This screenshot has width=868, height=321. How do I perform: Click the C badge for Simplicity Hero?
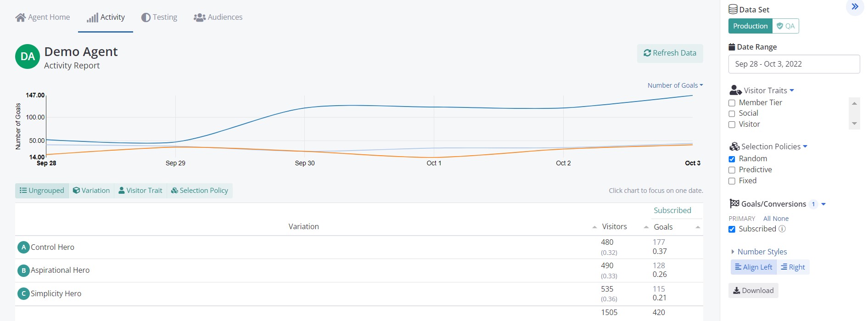point(23,293)
